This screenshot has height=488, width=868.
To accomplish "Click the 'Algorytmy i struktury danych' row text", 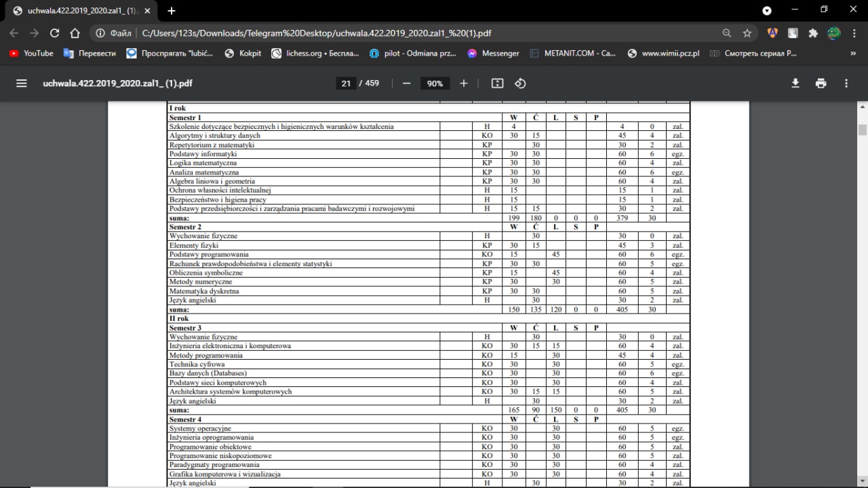I will click(x=214, y=136).
